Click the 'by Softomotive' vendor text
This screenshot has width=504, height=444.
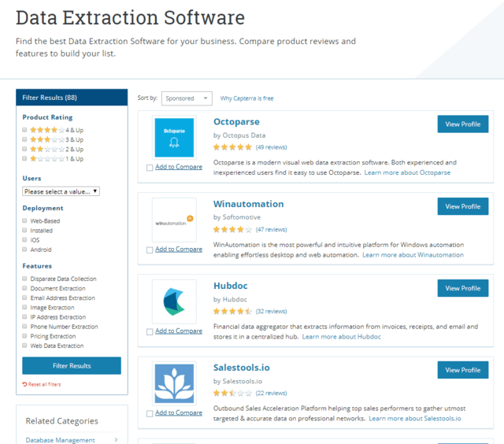tap(237, 217)
